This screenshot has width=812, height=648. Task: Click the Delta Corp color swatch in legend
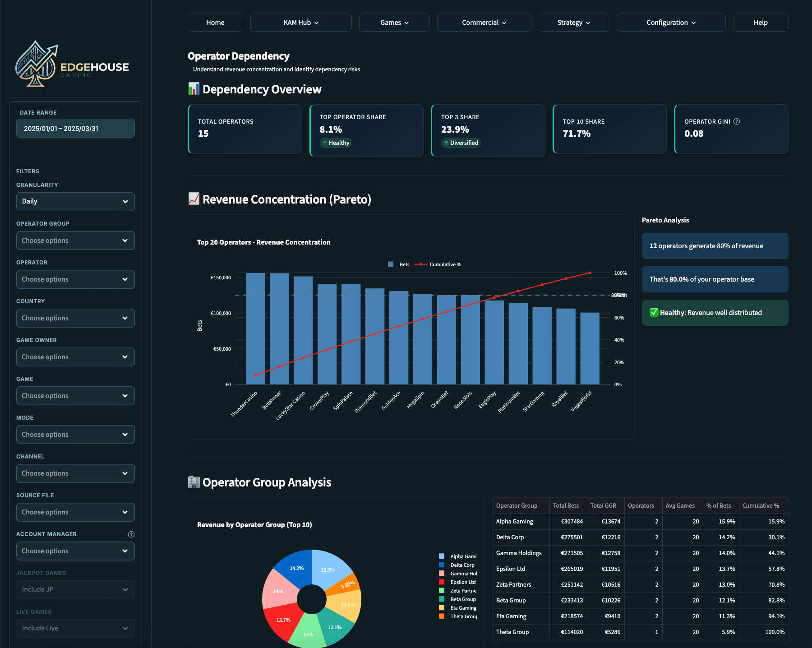441,565
